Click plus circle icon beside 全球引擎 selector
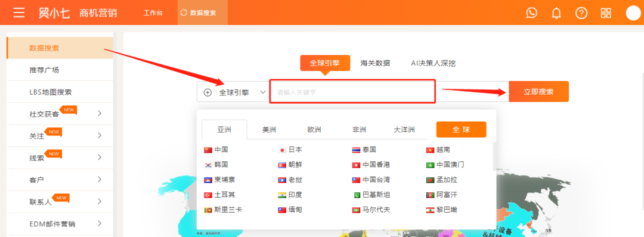Viewport: 644px width, 237px height. [x=208, y=92]
